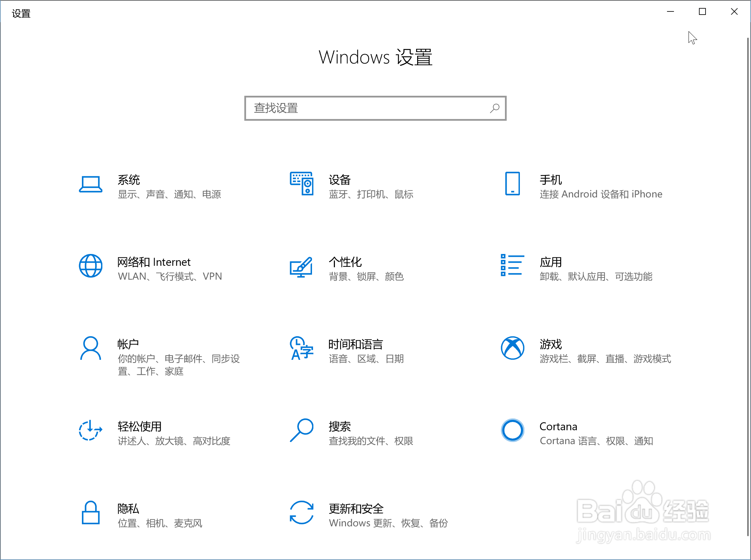Open the 个性化 (Personalization) icon

click(x=302, y=267)
